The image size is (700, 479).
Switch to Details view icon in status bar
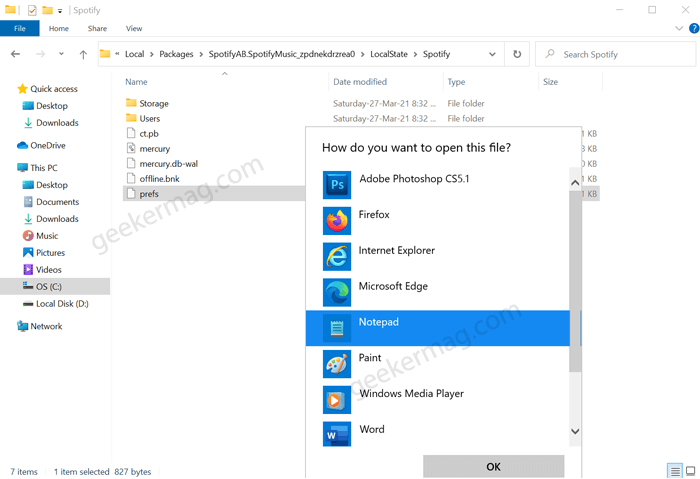click(675, 471)
